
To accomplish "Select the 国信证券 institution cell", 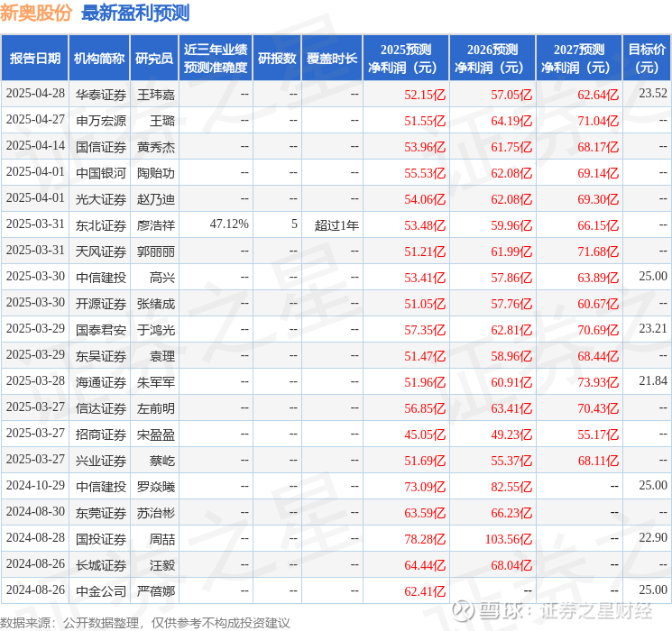I will tap(101, 147).
